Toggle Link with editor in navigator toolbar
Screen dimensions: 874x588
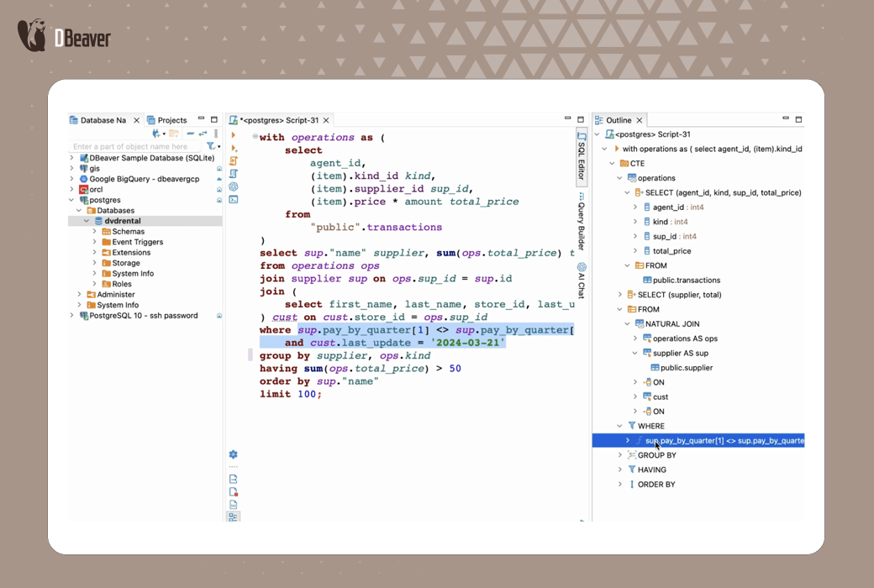(x=203, y=133)
